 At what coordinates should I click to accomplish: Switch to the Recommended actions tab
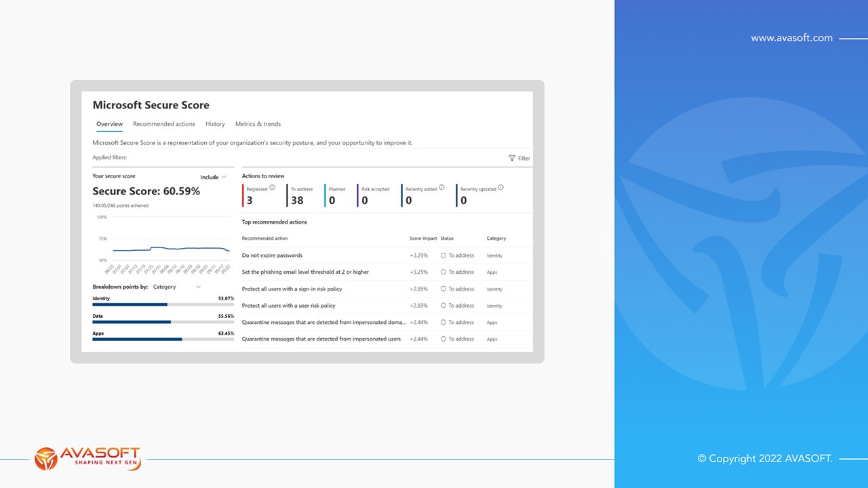click(x=164, y=124)
